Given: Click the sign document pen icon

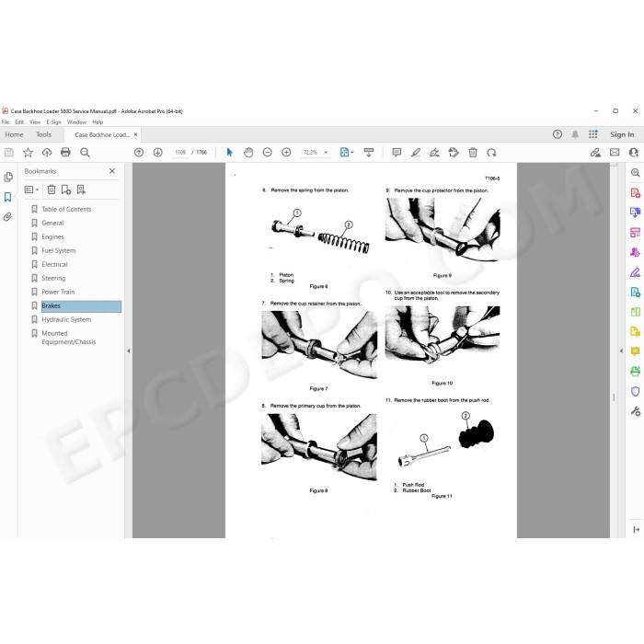Looking at the screenshot, I should click(x=434, y=153).
